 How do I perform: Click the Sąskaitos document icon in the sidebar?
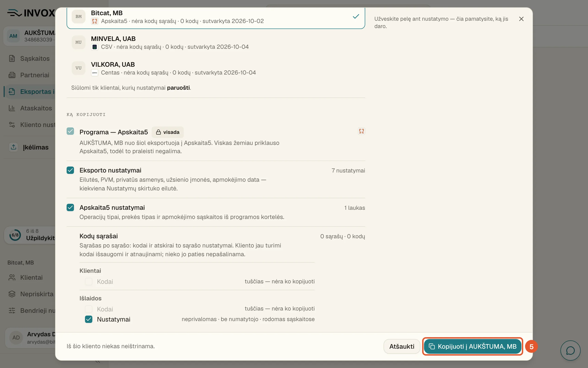[x=12, y=58]
